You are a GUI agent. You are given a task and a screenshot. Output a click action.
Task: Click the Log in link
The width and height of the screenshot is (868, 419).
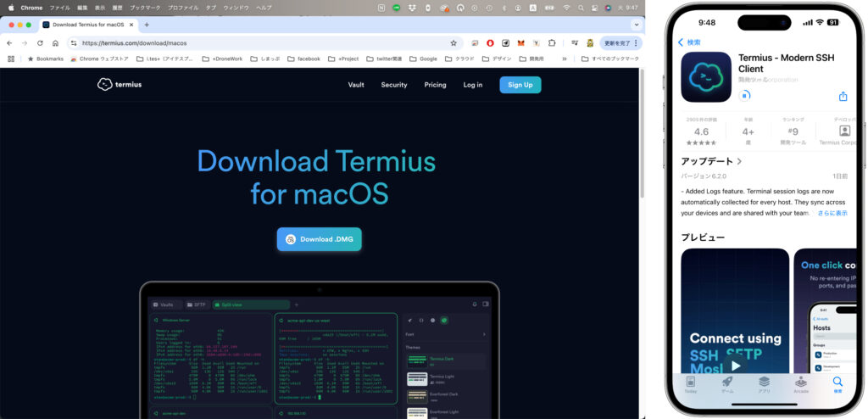pos(473,85)
